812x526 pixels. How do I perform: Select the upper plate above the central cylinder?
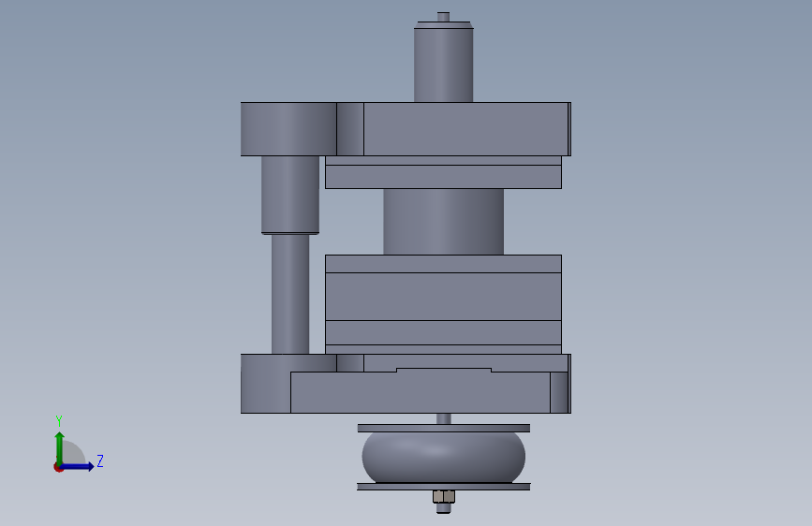[443, 177]
